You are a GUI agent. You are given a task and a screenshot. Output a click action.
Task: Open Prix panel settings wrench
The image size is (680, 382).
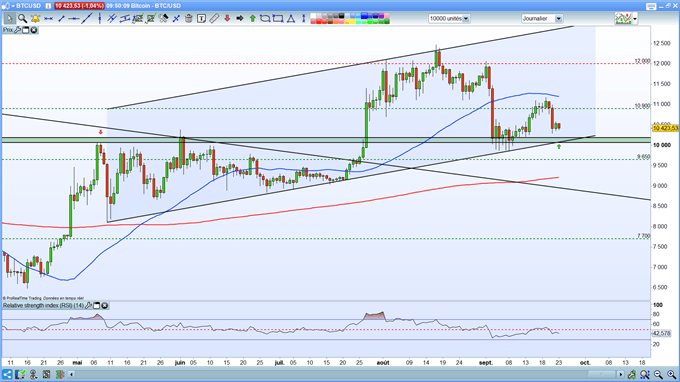pos(18,30)
